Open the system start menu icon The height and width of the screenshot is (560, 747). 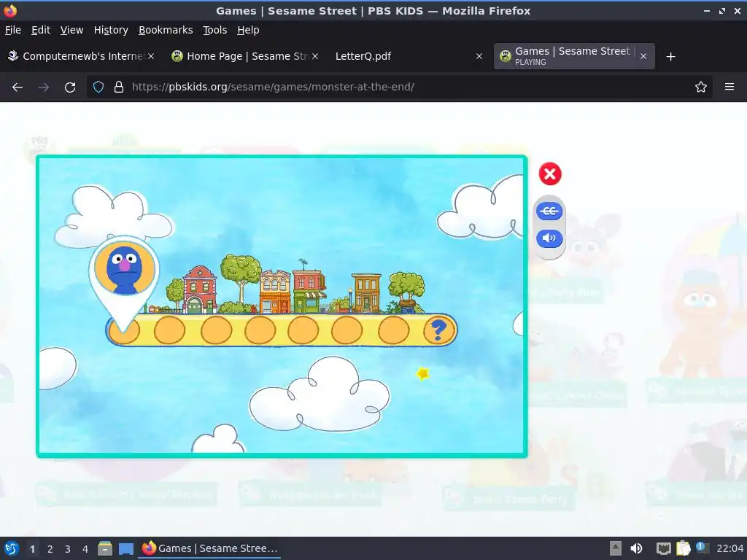click(11, 548)
